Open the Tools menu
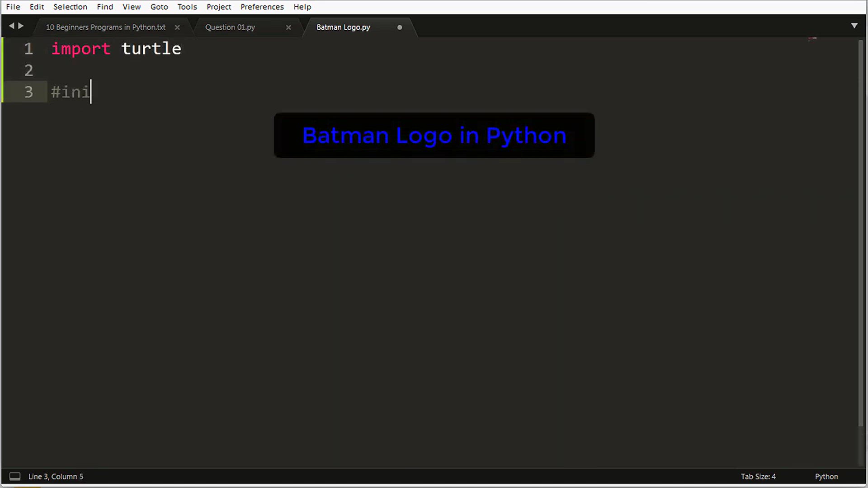Viewport: 868px width, 488px height. pos(187,7)
